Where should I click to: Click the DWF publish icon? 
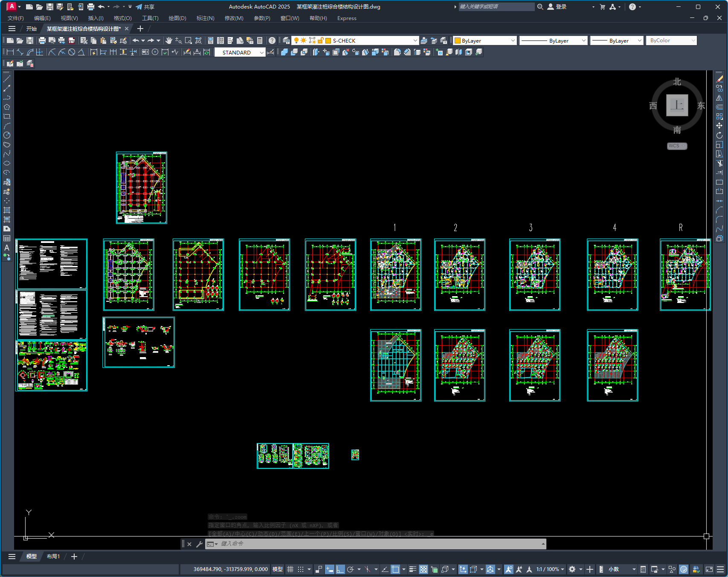tap(72, 40)
